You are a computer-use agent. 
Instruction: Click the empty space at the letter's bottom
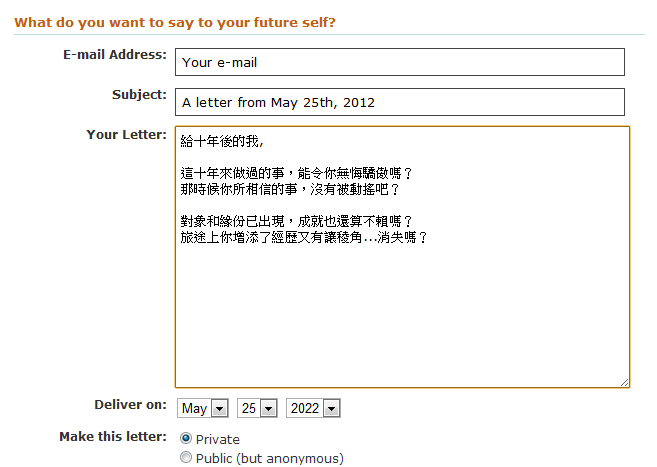pyautogui.click(x=400, y=320)
